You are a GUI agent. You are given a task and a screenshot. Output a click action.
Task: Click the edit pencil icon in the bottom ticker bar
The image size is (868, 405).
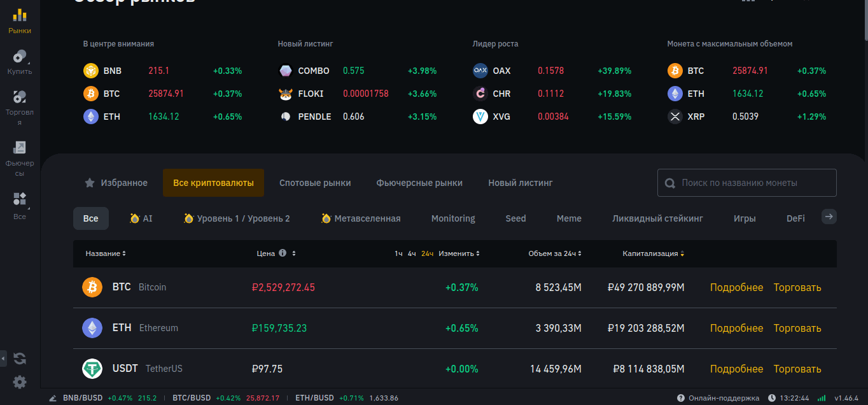coord(52,398)
